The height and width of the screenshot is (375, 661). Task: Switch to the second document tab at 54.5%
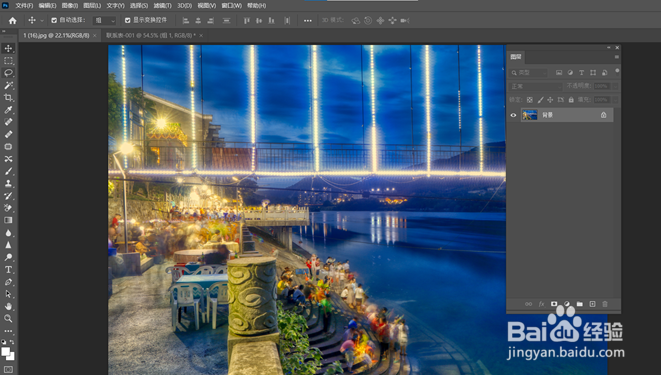click(151, 35)
